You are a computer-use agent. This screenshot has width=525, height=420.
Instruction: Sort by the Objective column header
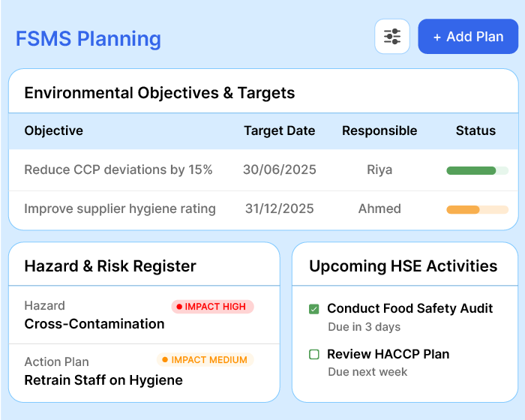point(54,130)
